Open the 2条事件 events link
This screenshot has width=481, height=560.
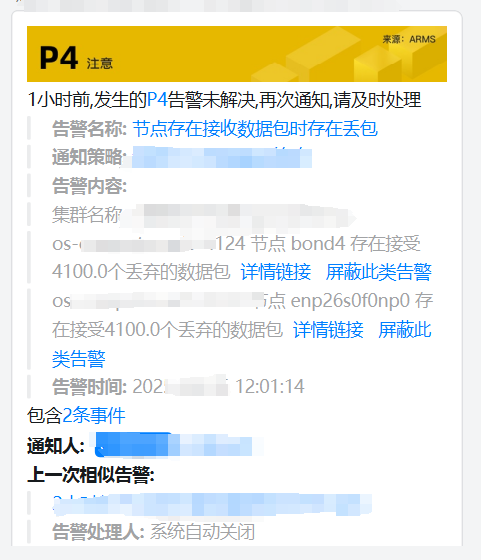[x=94, y=415]
